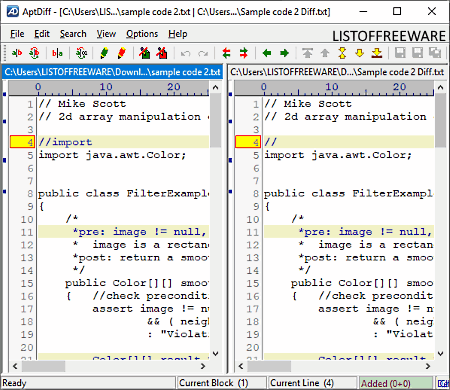Jump to next difference with yellow down arrow

point(360,53)
